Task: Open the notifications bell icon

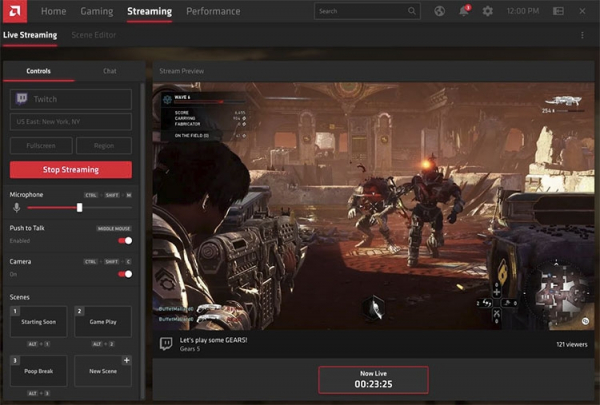Action: 464,11
